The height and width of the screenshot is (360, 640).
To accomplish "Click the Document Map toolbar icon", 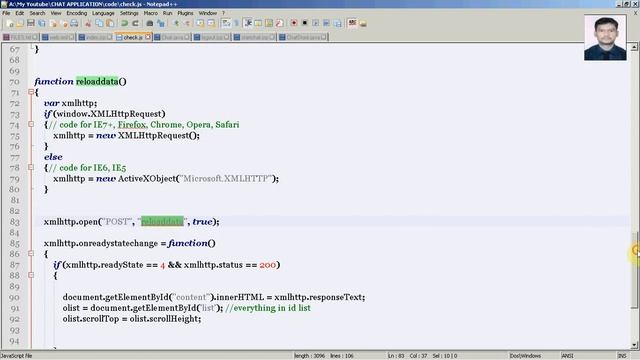I will pyautogui.click(x=269, y=23).
